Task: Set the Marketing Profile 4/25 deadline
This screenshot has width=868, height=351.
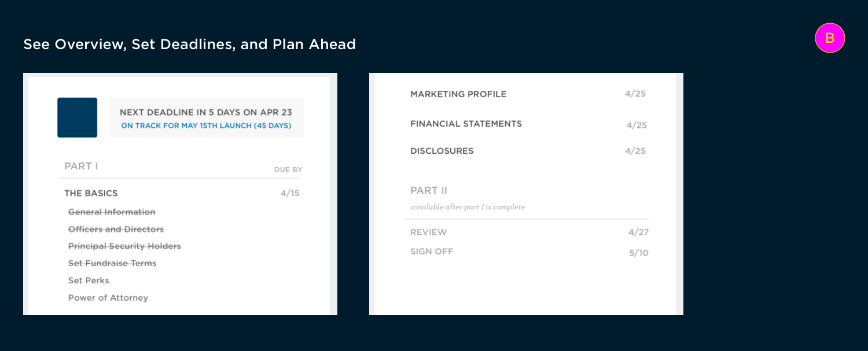Action: tap(635, 94)
